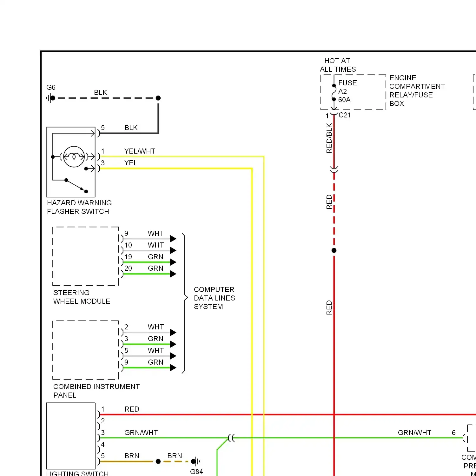Image resolution: width=476 pixels, height=476 pixels.
Task: Click the splice dot on the BRN wire
Action: [158, 461]
